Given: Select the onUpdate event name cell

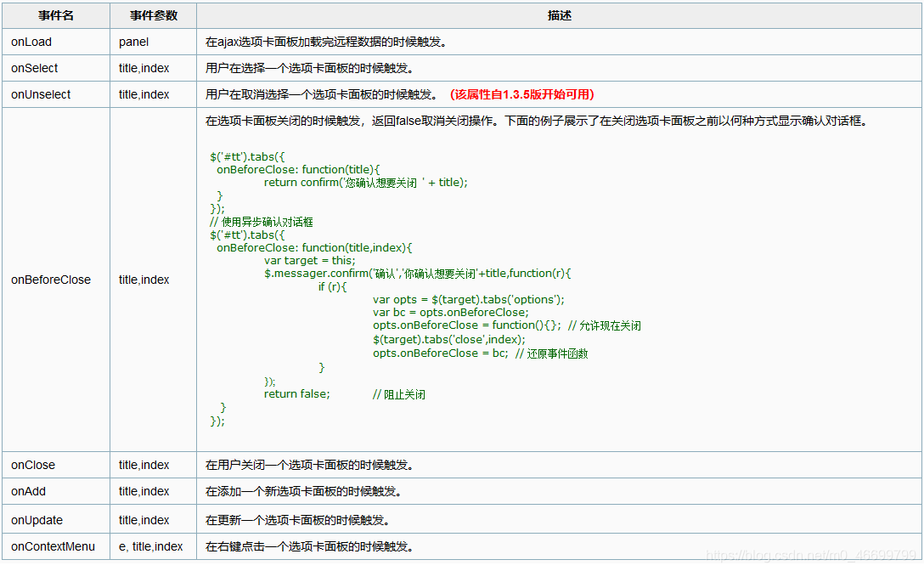Looking at the screenshot, I should click(x=56, y=520).
